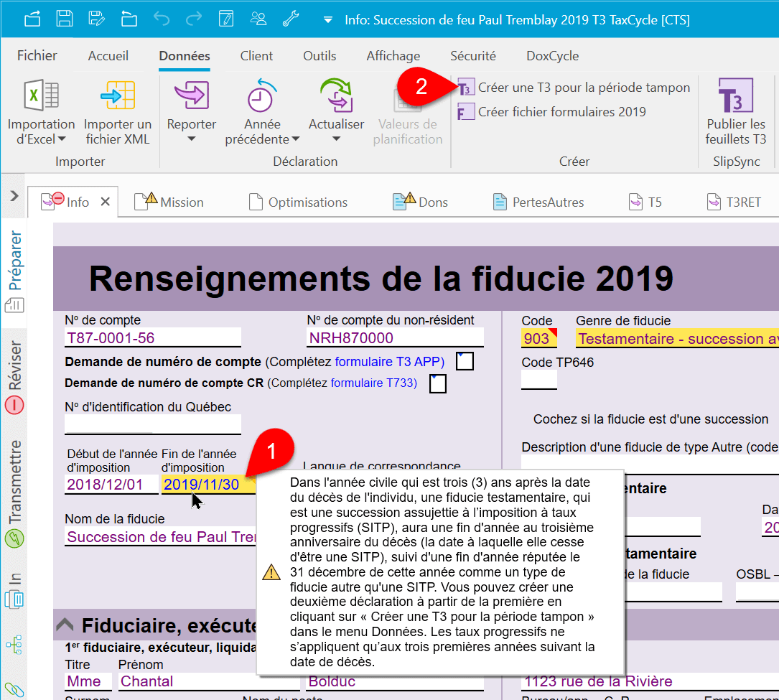Viewport: 779px width, 700px height.
Task: Click Importer un fichier XML
Action: pos(118,112)
